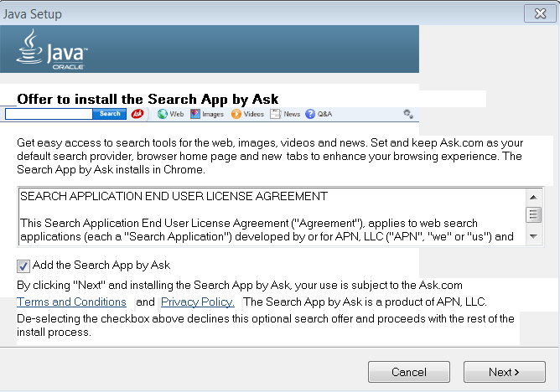Click the Q&A question mark icon
Image resolution: width=560 pixels, height=392 pixels.
[x=310, y=114]
